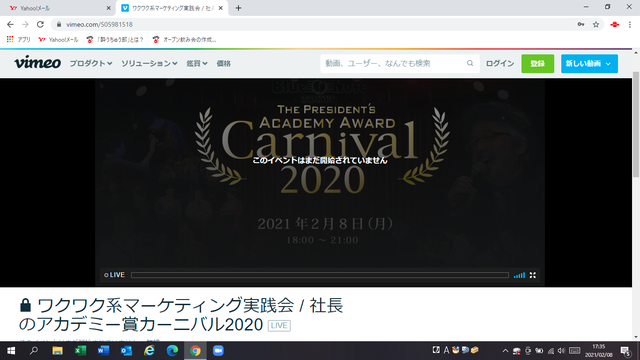Click the ログイン link
The height and width of the screenshot is (360, 640).
pyautogui.click(x=500, y=63)
